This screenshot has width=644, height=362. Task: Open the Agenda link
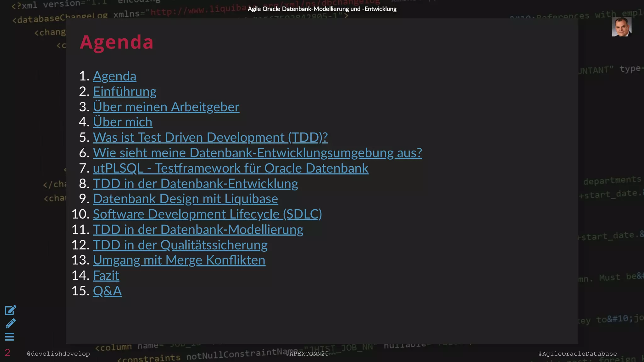[x=114, y=76]
